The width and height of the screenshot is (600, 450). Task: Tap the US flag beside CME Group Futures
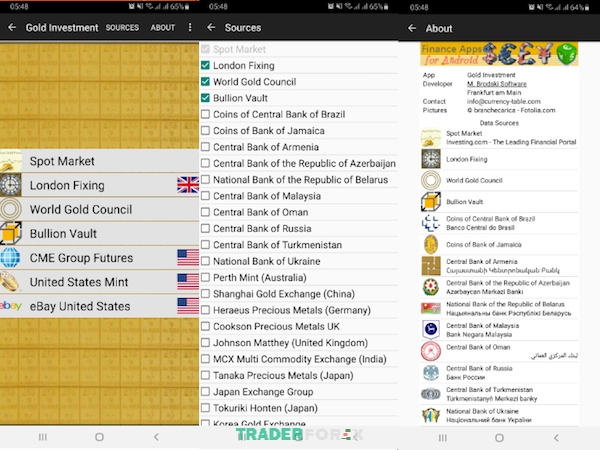[188, 258]
